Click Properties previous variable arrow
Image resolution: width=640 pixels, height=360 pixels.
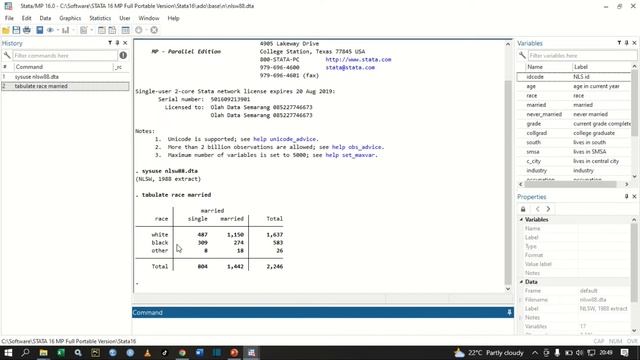pyautogui.click(x=538, y=209)
